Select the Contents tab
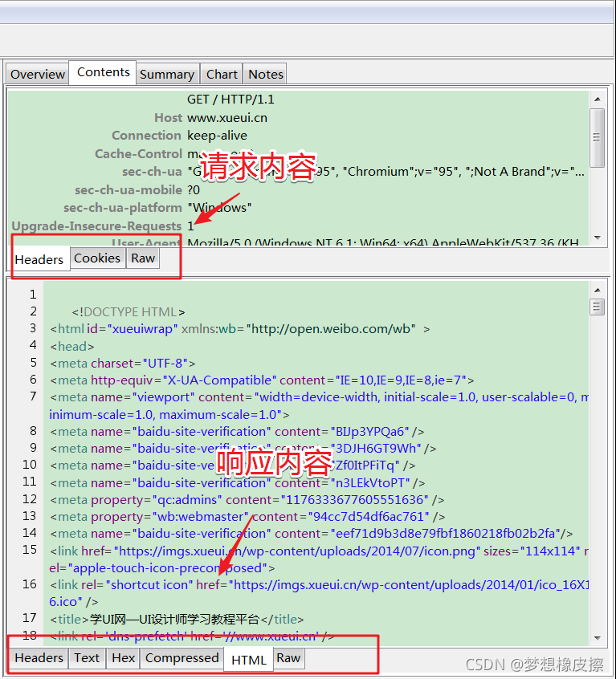The height and width of the screenshot is (679, 616). tap(103, 72)
